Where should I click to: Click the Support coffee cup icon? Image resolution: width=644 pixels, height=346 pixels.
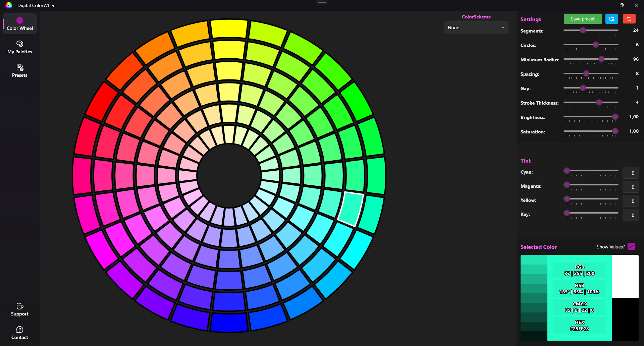(19, 306)
